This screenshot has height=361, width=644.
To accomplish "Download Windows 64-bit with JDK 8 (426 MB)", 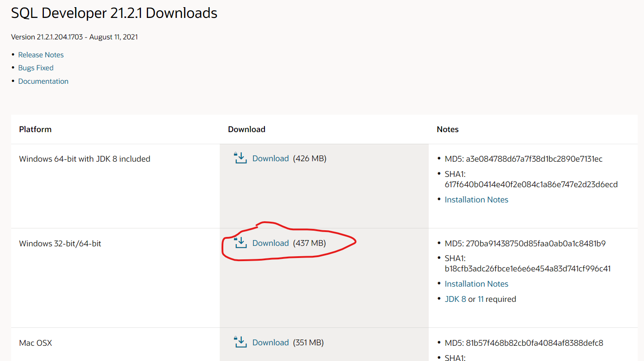I will [270, 158].
